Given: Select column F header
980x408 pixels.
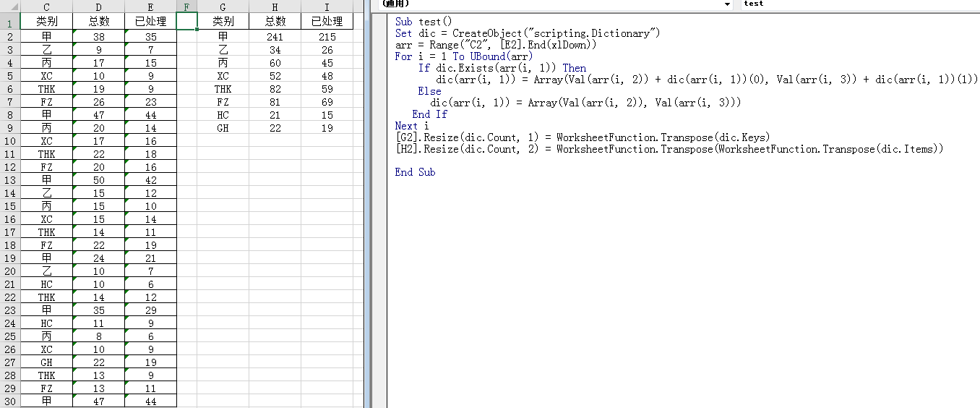Looking at the screenshot, I should point(187,7).
